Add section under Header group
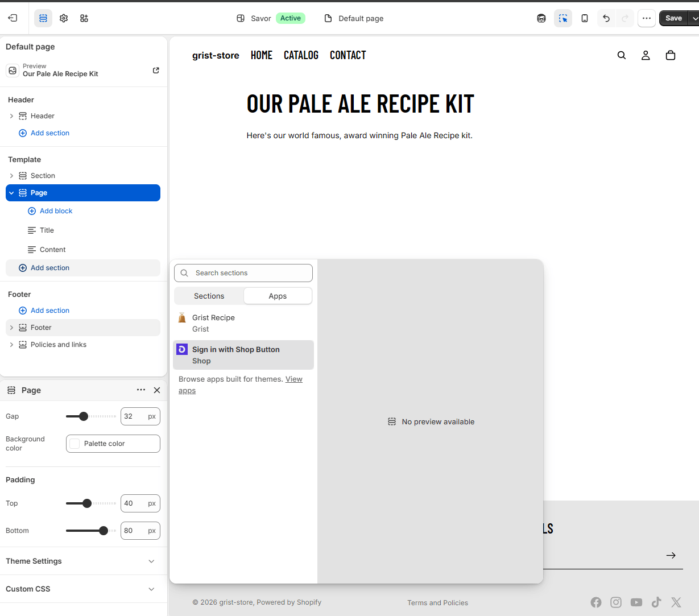The image size is (699, 616). coord(44,133)
